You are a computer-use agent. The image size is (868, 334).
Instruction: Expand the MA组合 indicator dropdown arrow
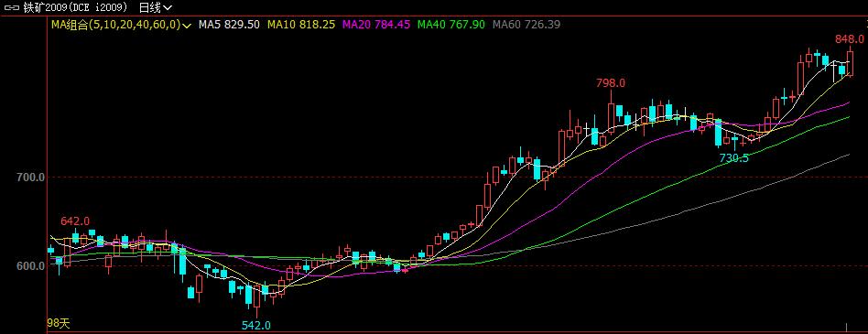(187, 25)
